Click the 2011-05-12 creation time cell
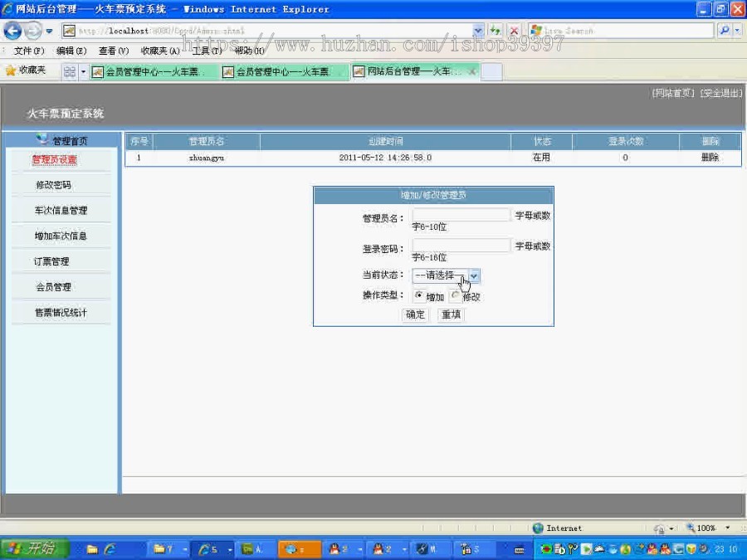This screenshot has height=560, width=747. (x=385, y=158)
